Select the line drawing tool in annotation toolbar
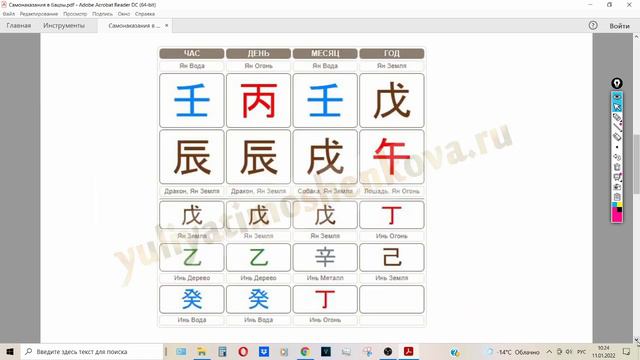This screenshot has width=640, height=360. click(617, 127)
